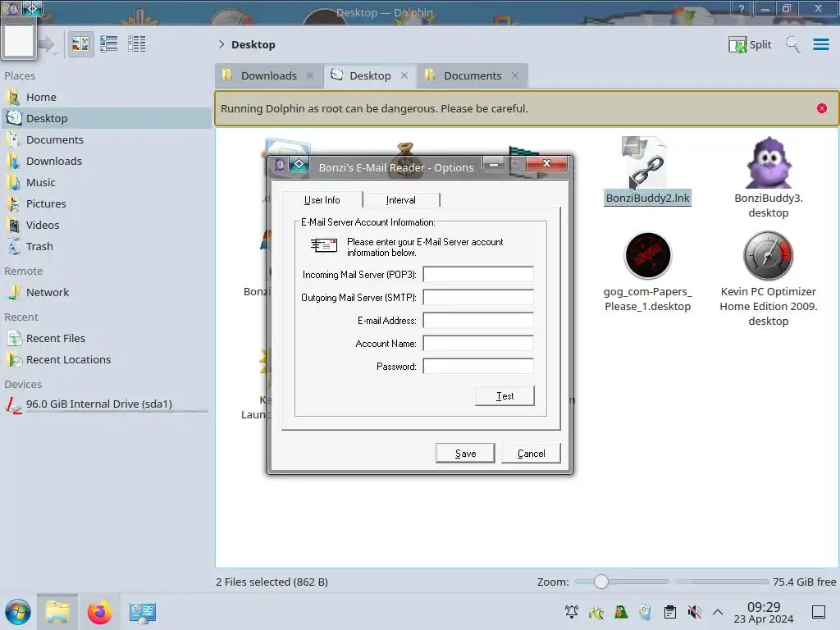Click the '2 Files selected (862 B)' status text
Screen dimensions: 840x630
click(272, 582)
